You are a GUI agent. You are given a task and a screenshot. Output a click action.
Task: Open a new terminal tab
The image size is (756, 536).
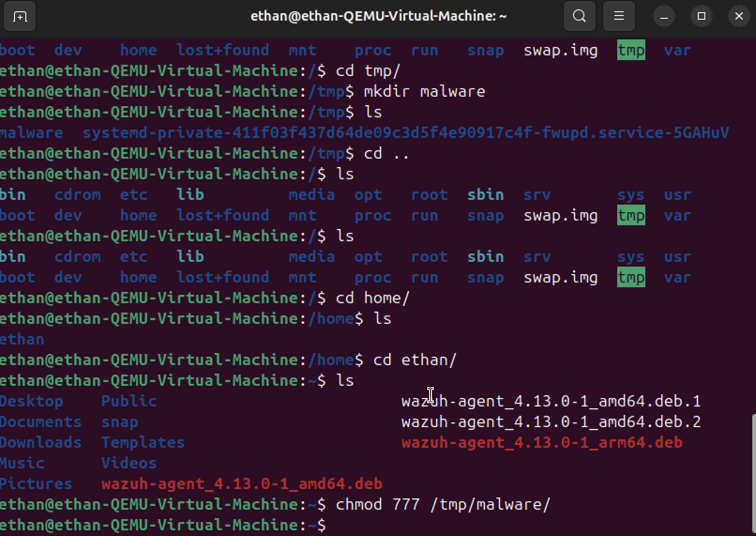click(x=20, y=17)
